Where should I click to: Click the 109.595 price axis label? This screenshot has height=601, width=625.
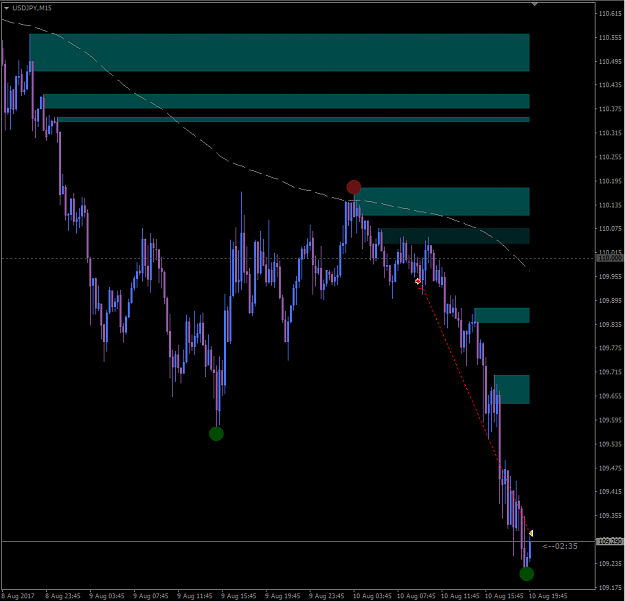pos(610,420)
